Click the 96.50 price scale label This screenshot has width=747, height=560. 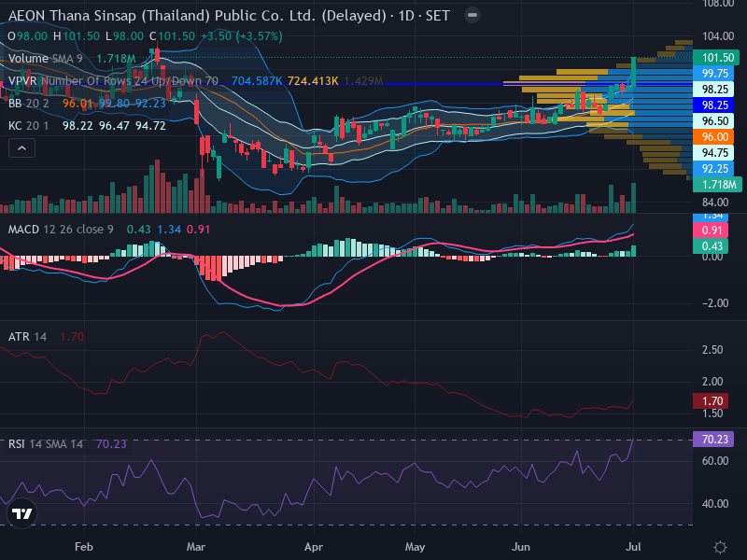(713, 121)
